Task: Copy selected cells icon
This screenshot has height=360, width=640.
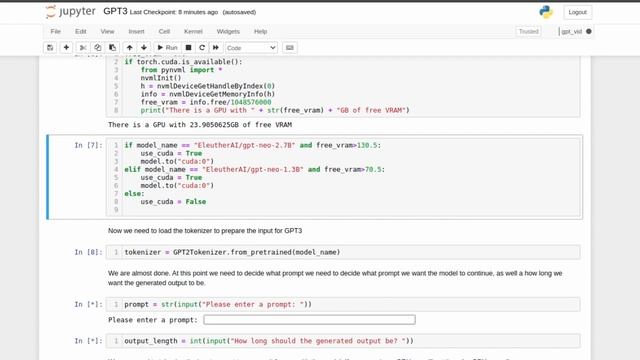Action: (x=98, y=48)
